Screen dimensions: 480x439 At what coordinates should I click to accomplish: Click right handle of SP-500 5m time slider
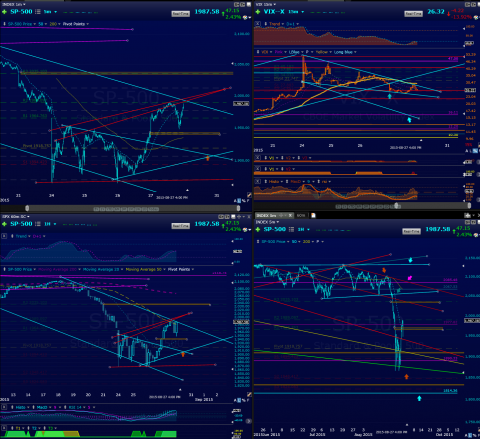point(238,208)
